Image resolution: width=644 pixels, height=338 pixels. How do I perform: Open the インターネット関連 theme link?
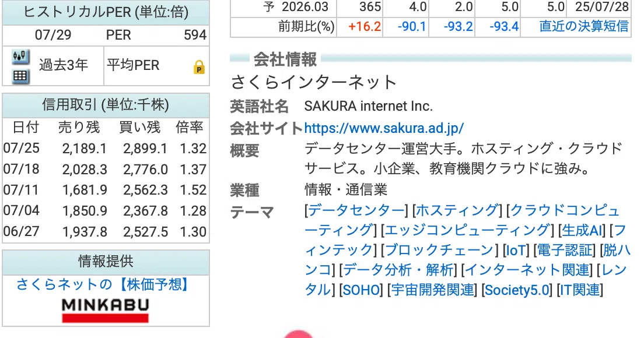(527, 270)
